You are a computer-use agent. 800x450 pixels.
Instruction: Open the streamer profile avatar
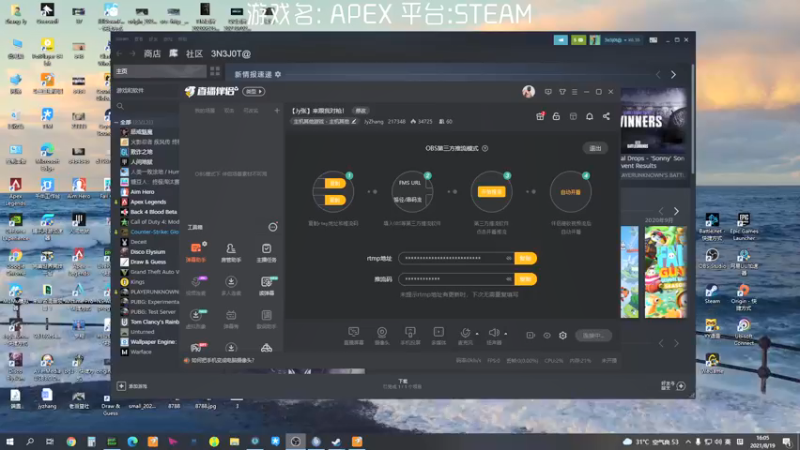click(x=529, y=91)
